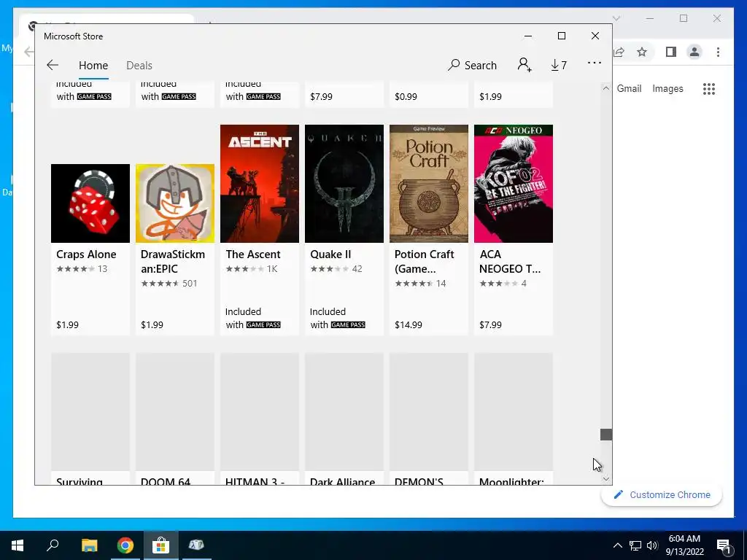This screenshot has height=560, width=747.
Task: Click the $0.99 price in the top row
Action: [406, 97]
